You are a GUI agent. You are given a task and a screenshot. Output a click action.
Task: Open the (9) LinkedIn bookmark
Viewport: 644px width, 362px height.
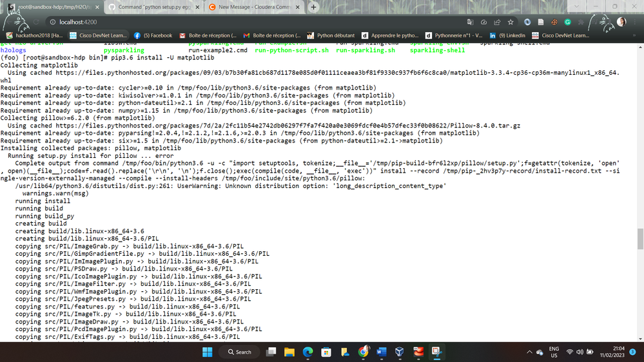coord(507,35)
